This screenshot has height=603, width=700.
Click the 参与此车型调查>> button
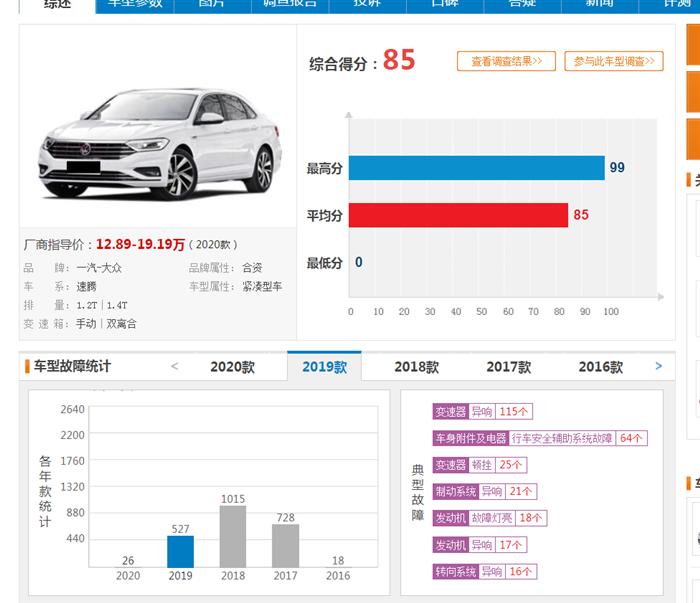[x=614, y=61]
